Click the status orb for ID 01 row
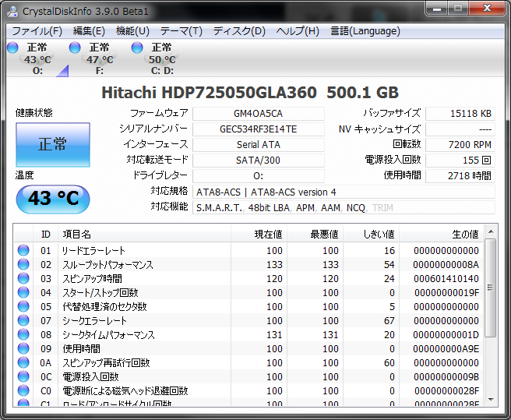Image resolution: width=511 pixels, height=420 pixels. tap(23, 250)
